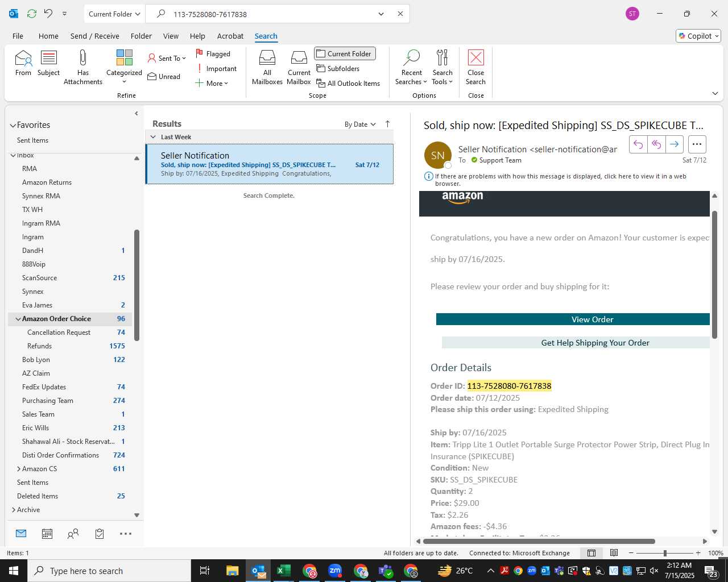Switch to Mail view icon
The width and height of the screenshot is (728, 582).
21,534
